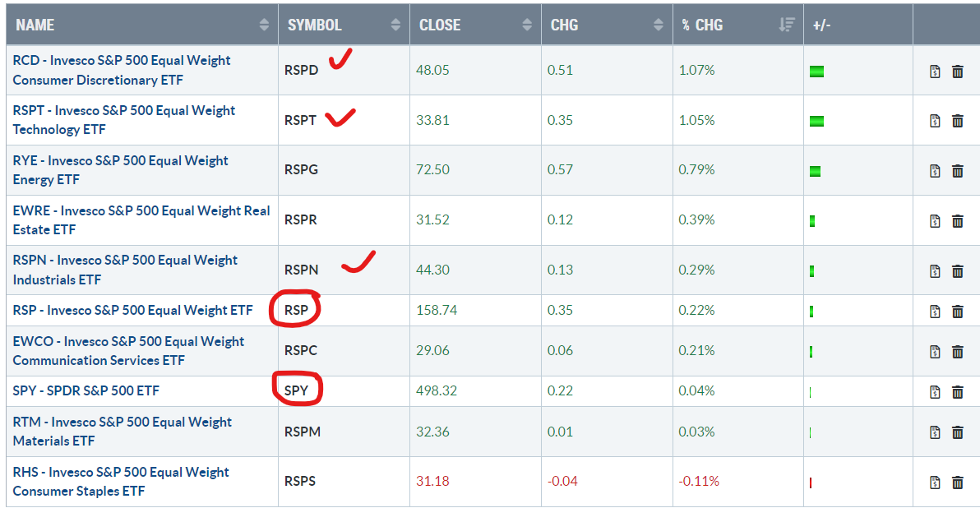Toggle the % CHG descending sort icon
The height and width of the screenshot is (508, 980).
point(787,25)
